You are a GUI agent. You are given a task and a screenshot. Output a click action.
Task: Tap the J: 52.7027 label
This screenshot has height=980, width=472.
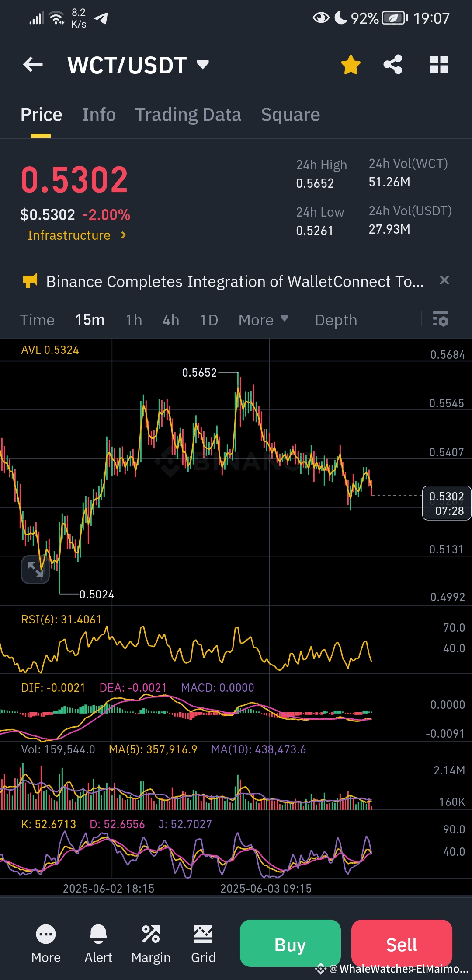coord(185,824)
